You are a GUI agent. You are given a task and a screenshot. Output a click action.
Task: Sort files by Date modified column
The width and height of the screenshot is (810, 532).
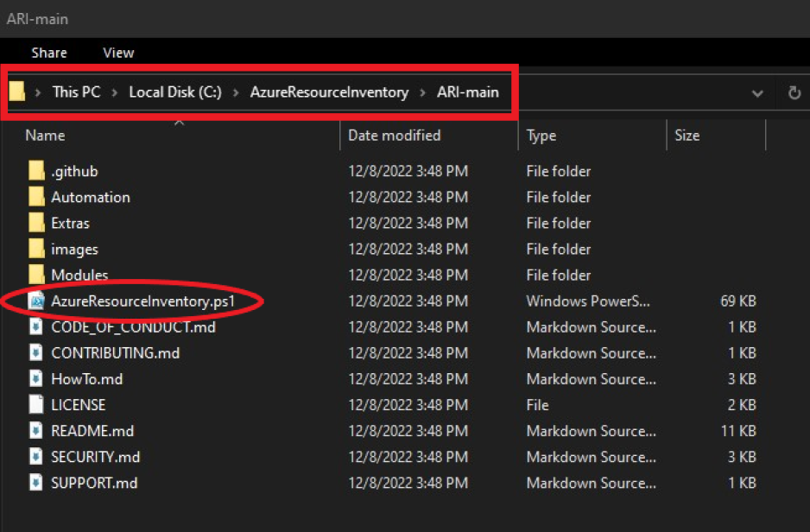pyautogui.click(x=396, y=136)
